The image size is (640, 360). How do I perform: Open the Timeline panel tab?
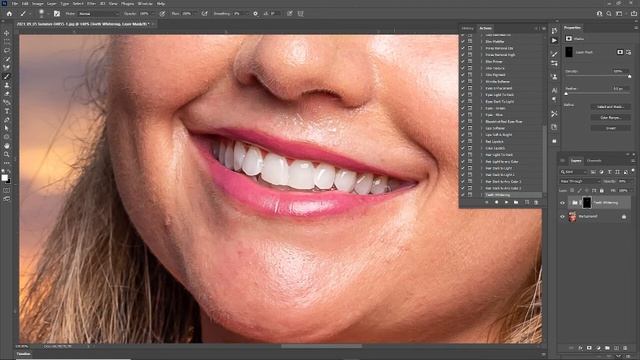point(24,354)
